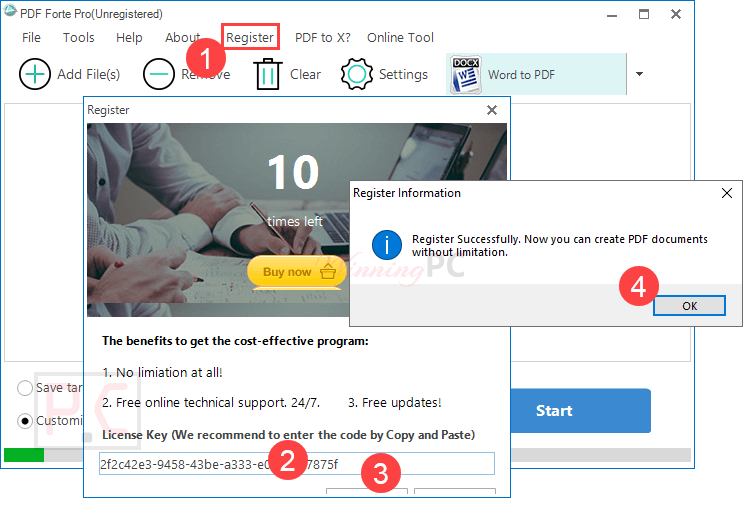The height and width of the screenshot is (506, 743).
Task: Open the PDF to X? menu
Action: (x=322, y=37)
